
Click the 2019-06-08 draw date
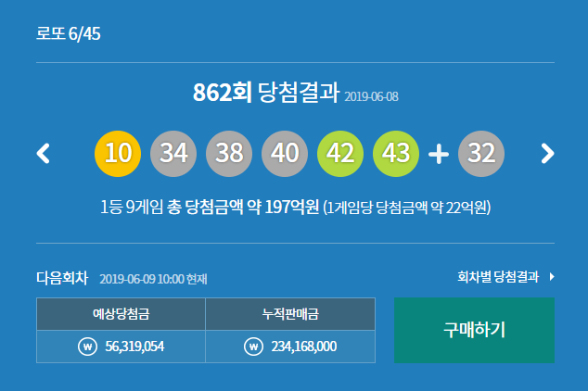pos(372,95)
